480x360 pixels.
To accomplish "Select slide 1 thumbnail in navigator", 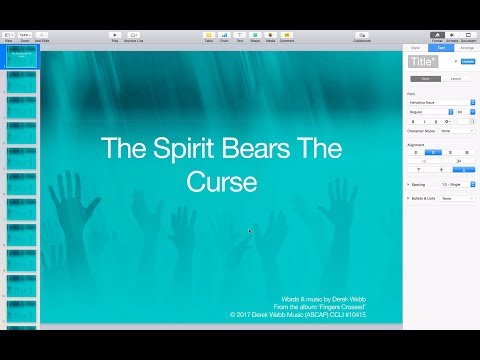I will click(21, 56).
